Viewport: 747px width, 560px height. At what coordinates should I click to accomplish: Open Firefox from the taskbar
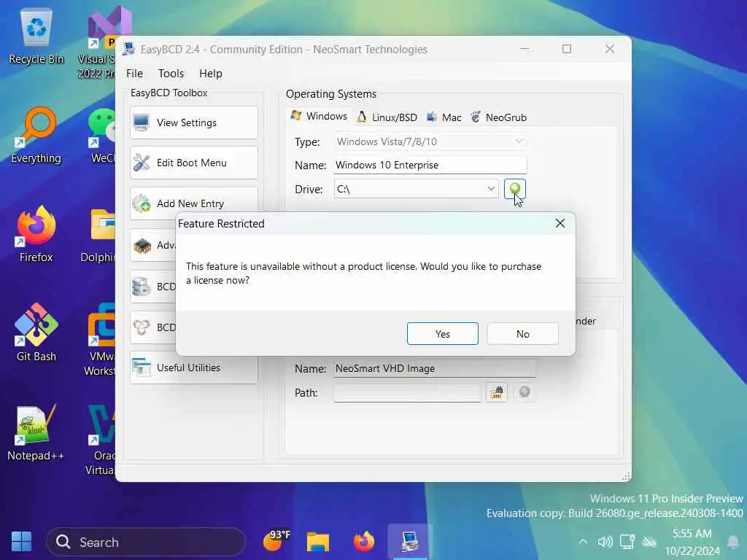[363, 542]
